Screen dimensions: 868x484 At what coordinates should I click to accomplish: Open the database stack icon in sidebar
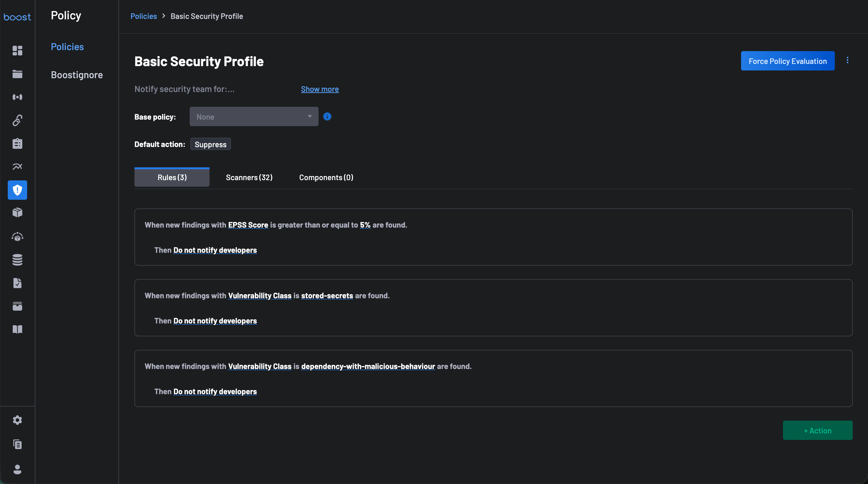click(17, 260)
